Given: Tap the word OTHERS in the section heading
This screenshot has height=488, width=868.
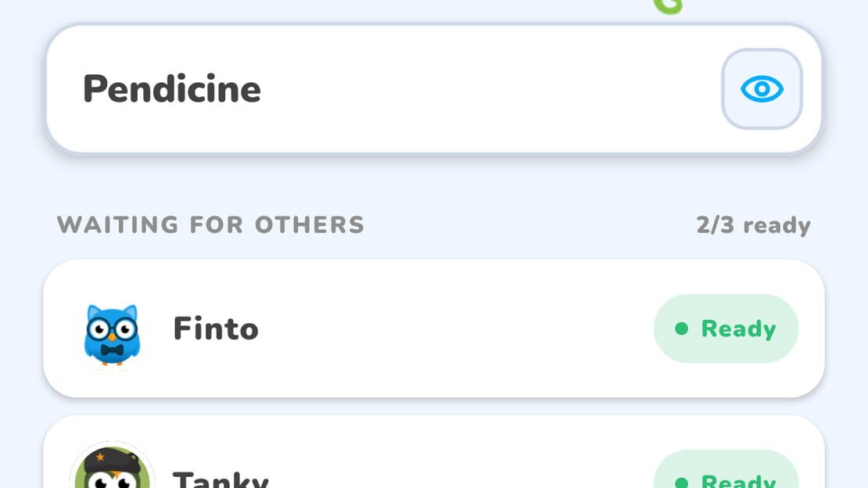Looking at the screenshot, I should (x=310, y=225).
